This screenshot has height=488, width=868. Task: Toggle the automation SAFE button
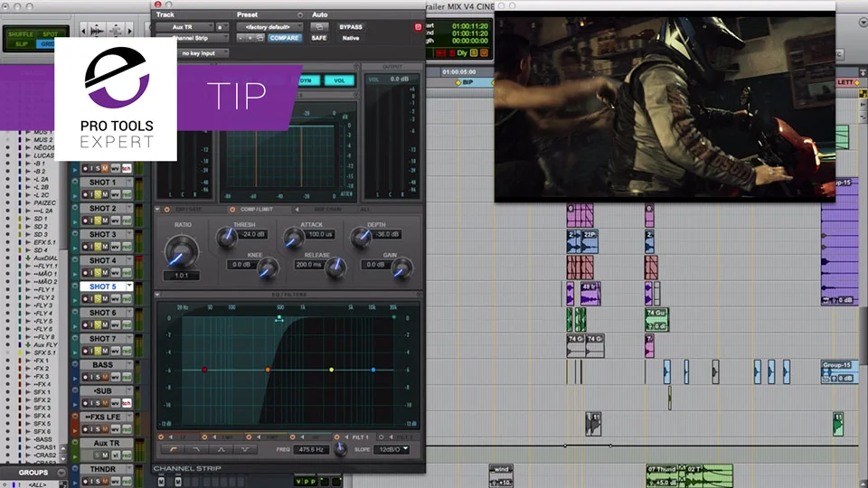pos(319,38)
